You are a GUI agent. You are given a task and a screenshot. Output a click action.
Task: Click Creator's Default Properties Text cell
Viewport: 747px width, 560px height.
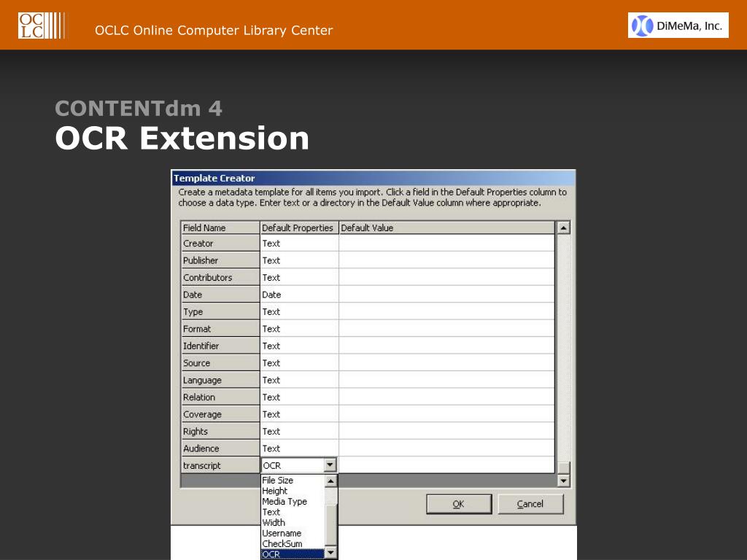[299, 244]
